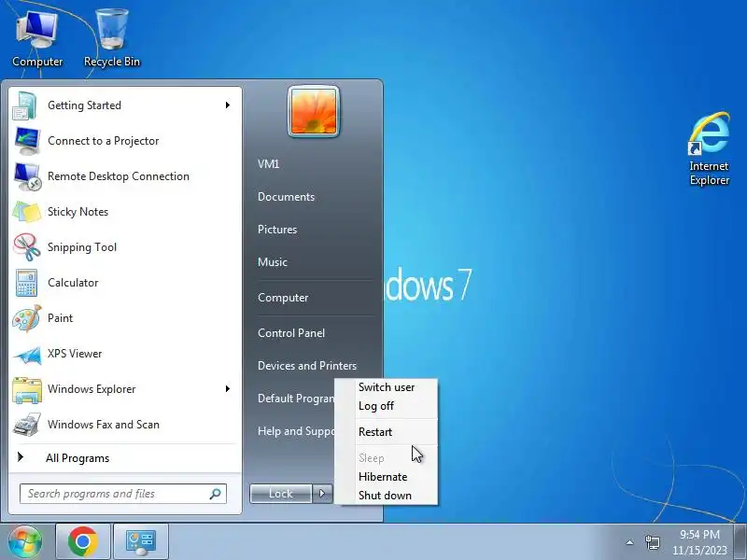The height and width of the screenshot is (560, 747).
Task: Open Default Programs link
Action: pyautogui.click(x=296, y=399)
